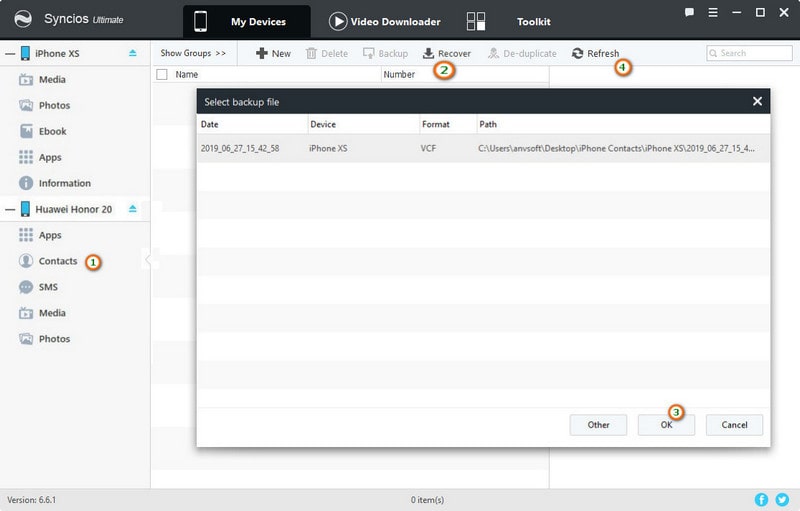This screenshot has height=511, width=800.
Task: Cancel the Select backup file dialog
Action: (x=734, y=425)
